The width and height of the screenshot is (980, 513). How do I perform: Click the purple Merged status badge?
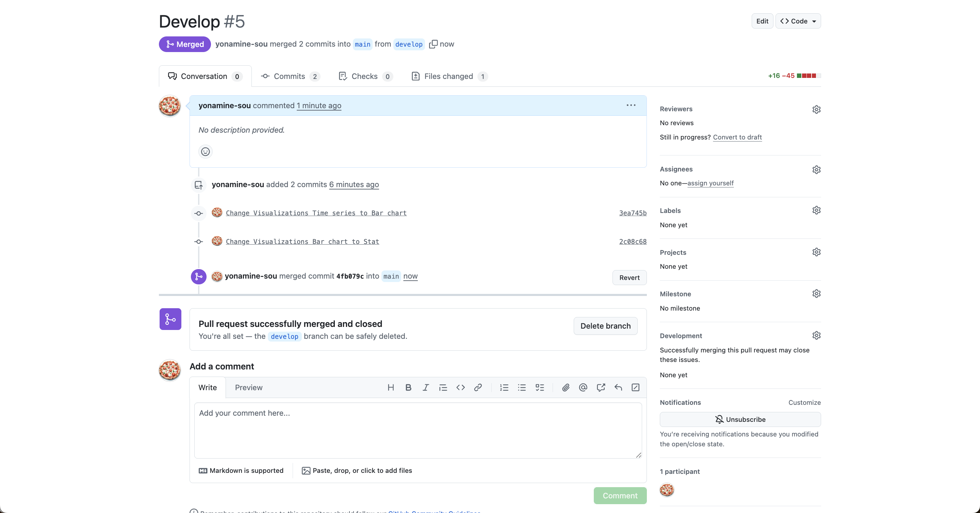[x=185, y=44]
